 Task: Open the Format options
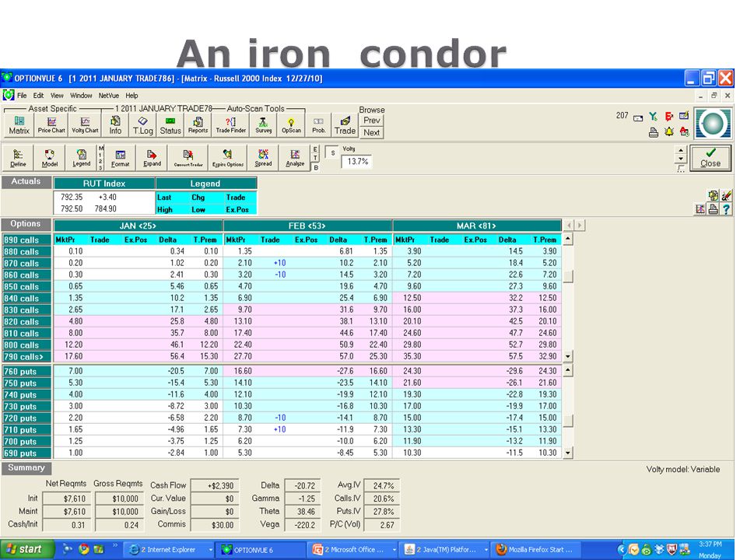pyautogui.click(x=120, y=159)
